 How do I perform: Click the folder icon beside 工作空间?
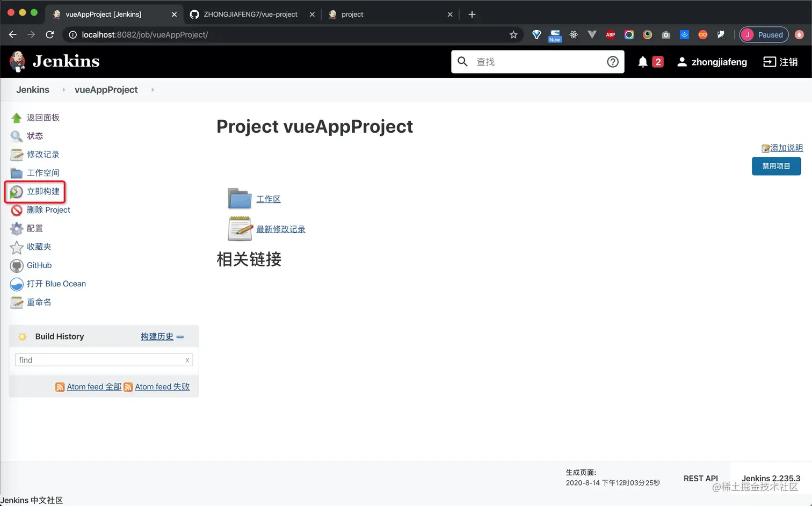click(x=17, y=173)
